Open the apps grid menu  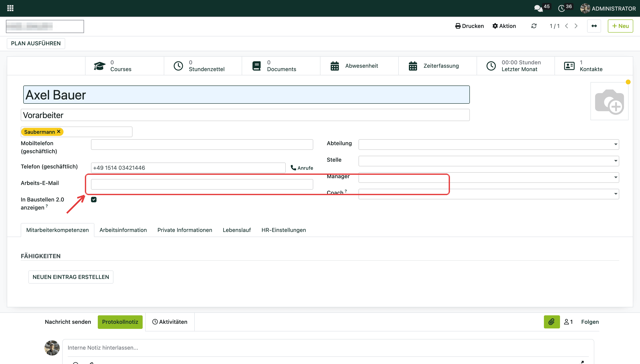(x=10, y=8)
